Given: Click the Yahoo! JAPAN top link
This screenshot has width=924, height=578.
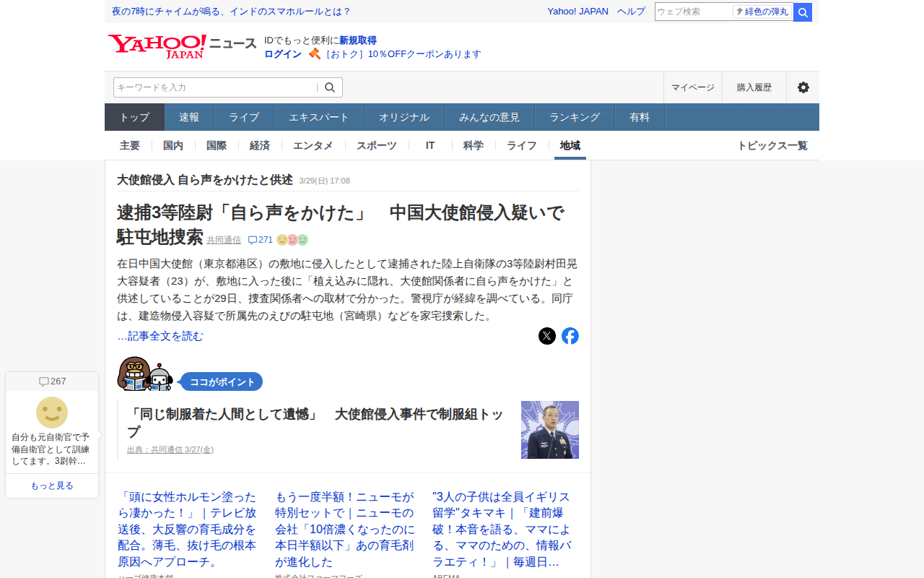Looking at the screenshot, I should (x=577, y=12).
